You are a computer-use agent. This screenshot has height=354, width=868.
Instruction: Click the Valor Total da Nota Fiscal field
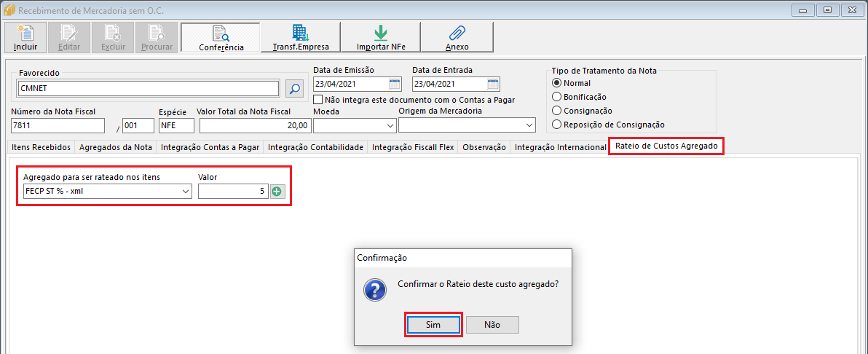tap(255, 126)
